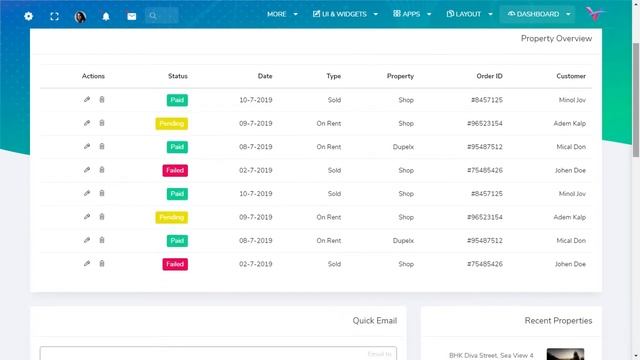Expand the UI & WIDGETS dropdown
Screen dimensions: 640x360
pyautogui.click(x=345, y=14)
